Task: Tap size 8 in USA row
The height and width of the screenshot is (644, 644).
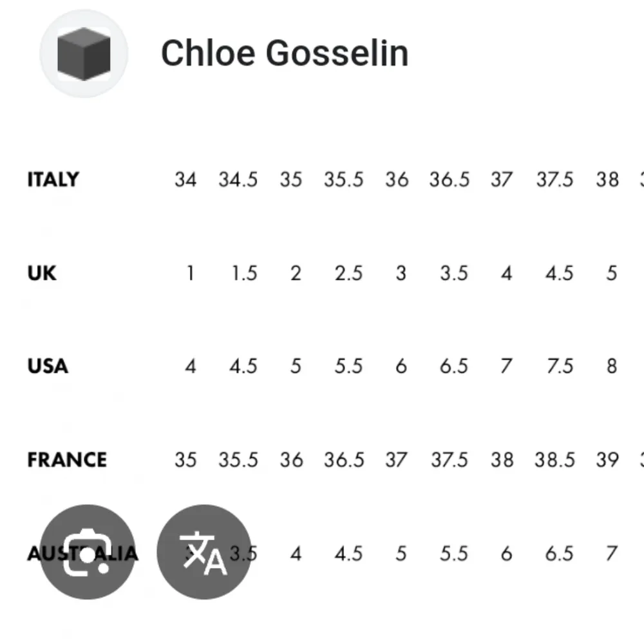Action: click(611, 366)
